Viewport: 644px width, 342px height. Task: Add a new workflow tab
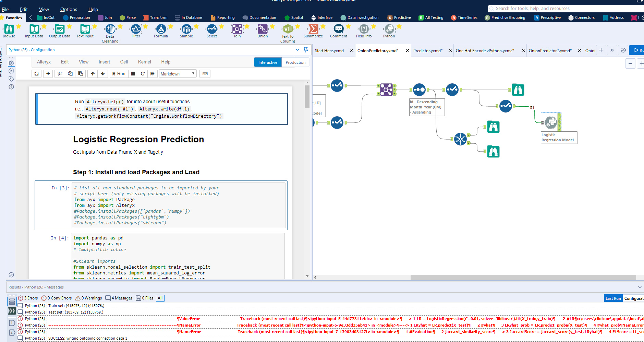tap(601, 50)
